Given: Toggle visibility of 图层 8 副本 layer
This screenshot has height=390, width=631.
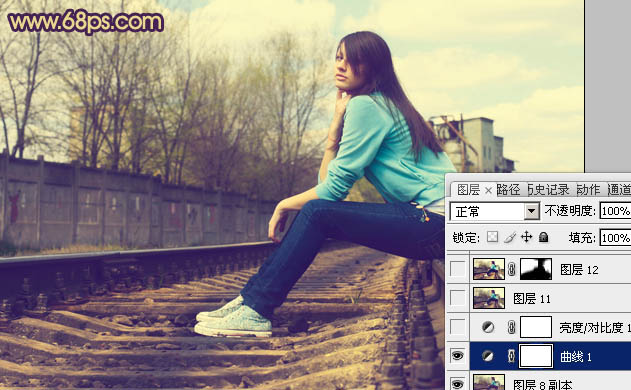Looking at the screenshot, I should [x=458, y=384].
